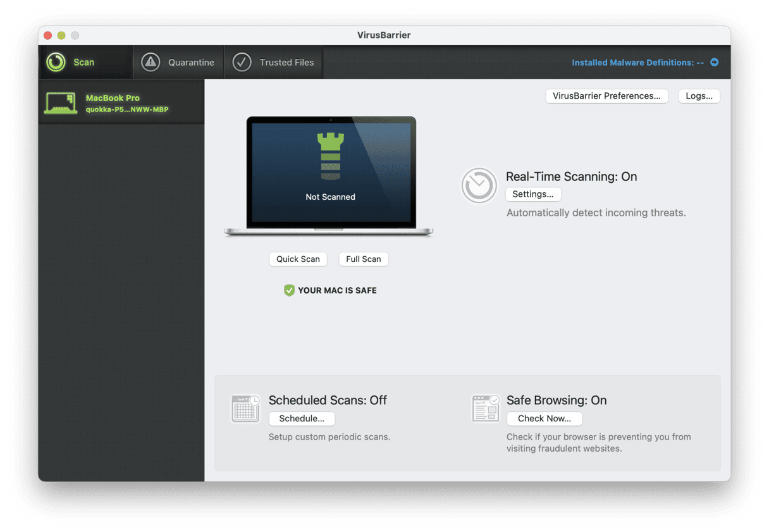Click the MacBook Pro laptop icon in sidebar
This screenshot has width=769, height=532.
tap(60, 102)
